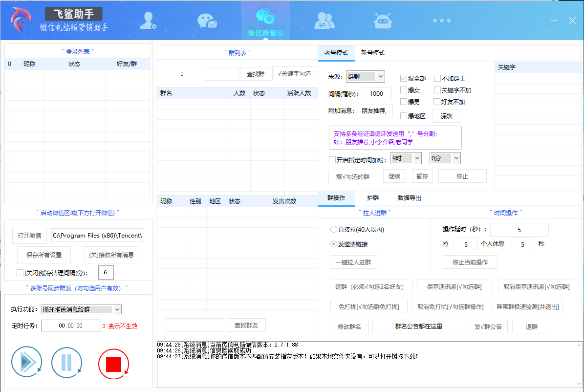584x392 pixels.
Task: Click 一键拉人进群 button
Action: [x=353, y=262]
